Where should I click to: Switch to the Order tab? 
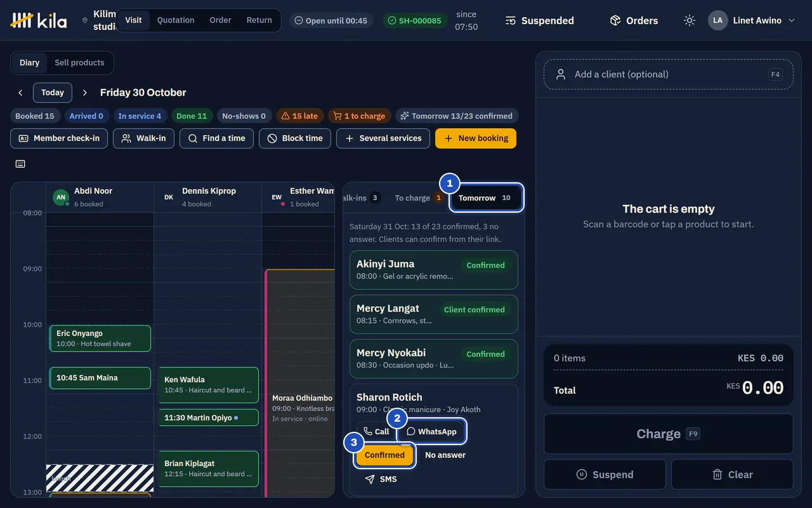point(220,20)
